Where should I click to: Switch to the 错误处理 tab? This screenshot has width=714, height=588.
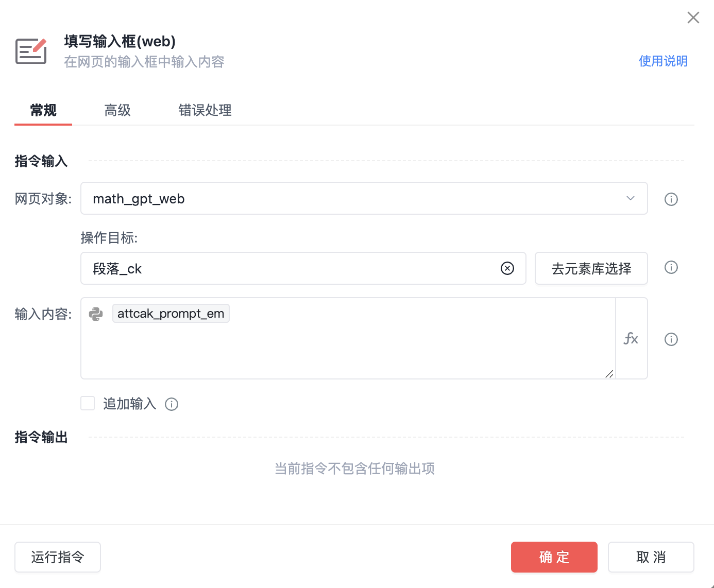205,110
